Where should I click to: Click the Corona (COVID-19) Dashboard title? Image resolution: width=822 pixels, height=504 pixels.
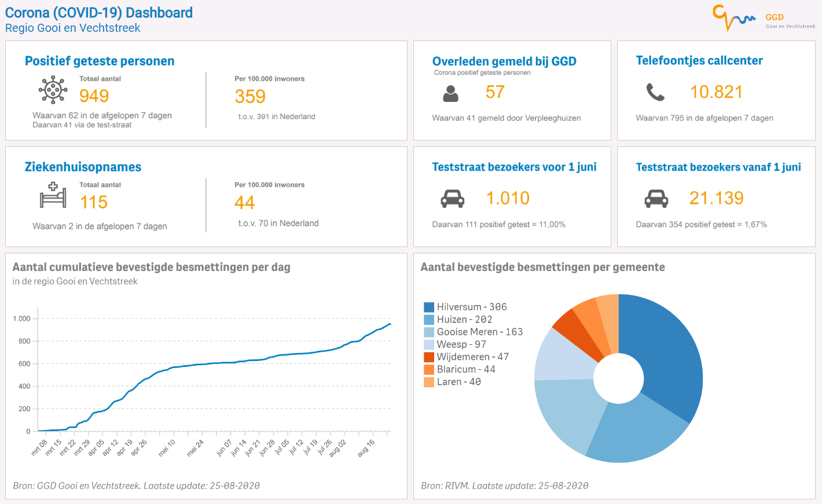[99, 13]
